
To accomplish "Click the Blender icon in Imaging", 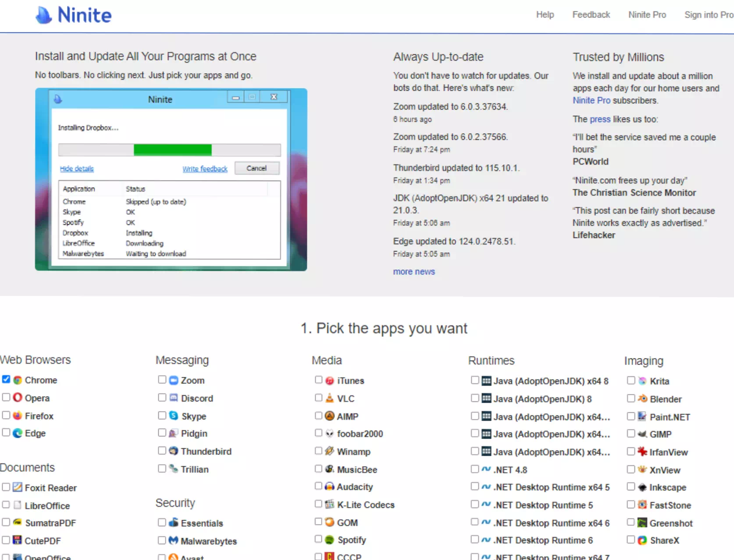I will point(642,399).
